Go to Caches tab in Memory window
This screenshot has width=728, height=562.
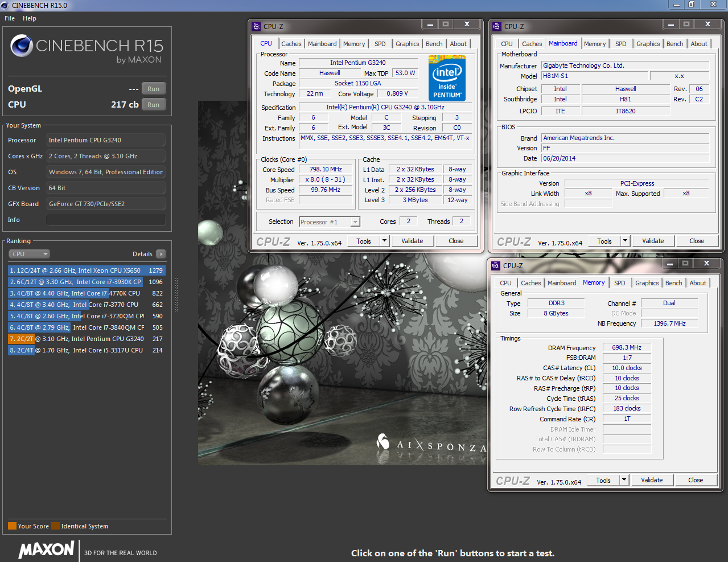[531, 283]
